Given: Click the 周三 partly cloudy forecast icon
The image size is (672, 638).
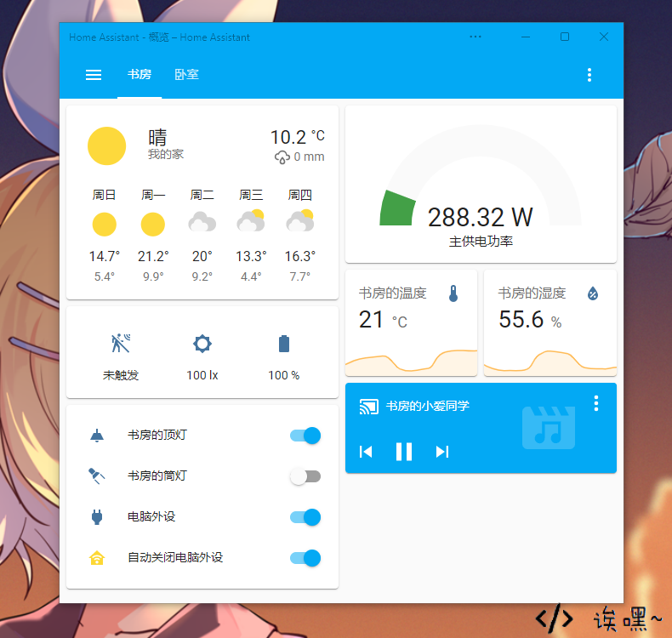Looking at the screenshot, I should point(251,220).
